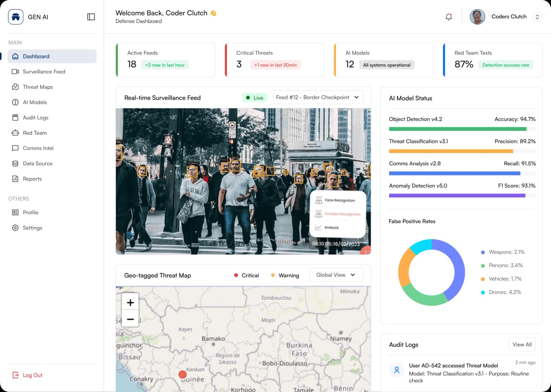Click the All systems operational badge
This screenshot has width=551, height=392.
387,65
